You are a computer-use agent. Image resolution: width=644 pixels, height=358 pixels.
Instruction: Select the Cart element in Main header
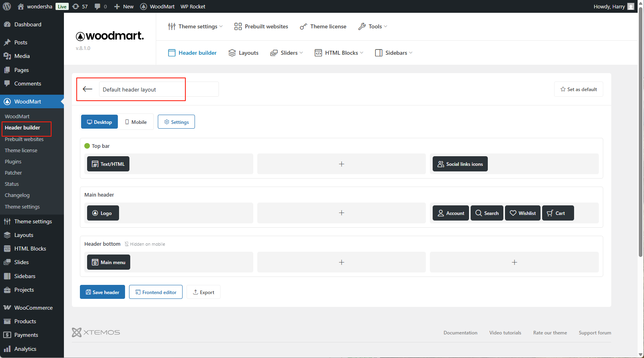(558, 213)
